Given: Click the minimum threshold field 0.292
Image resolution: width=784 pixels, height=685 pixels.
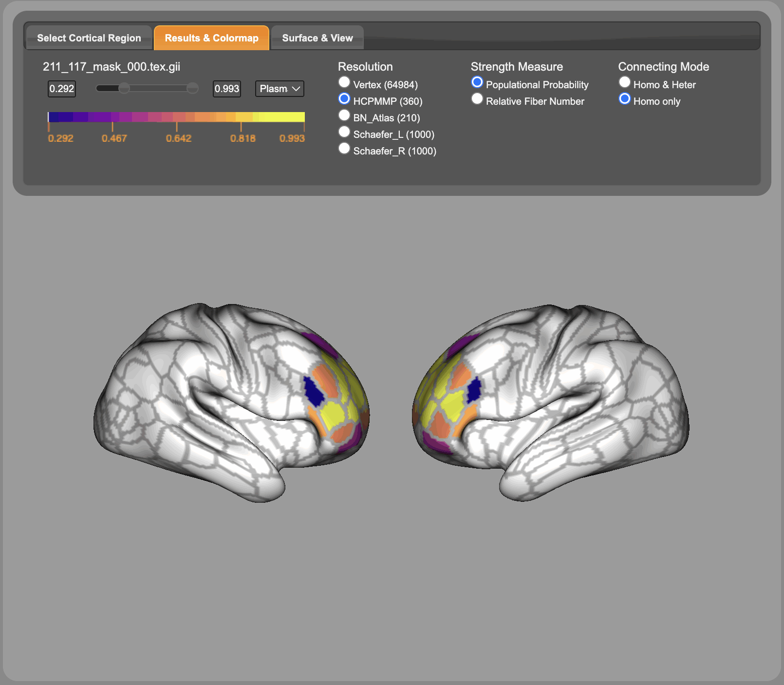Looking at the screenshot, I should point(62,89).
